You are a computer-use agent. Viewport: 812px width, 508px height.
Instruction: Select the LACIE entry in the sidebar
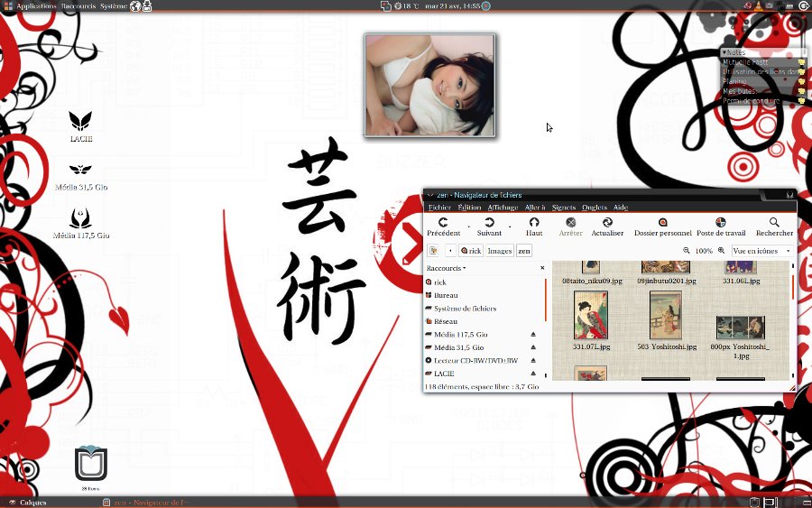click(476, 374)
